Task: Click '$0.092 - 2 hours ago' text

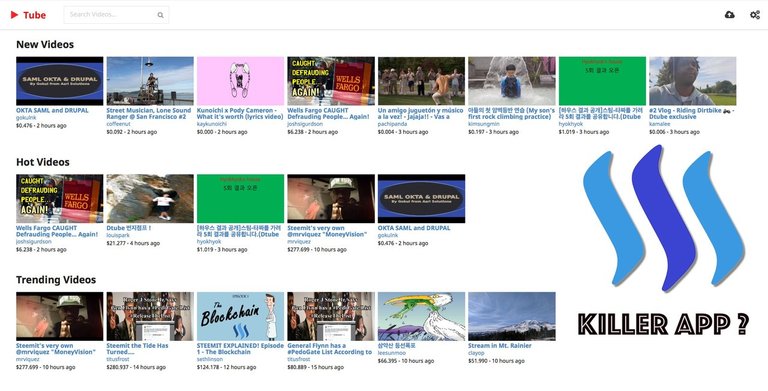Action: (x=132, y=132)
